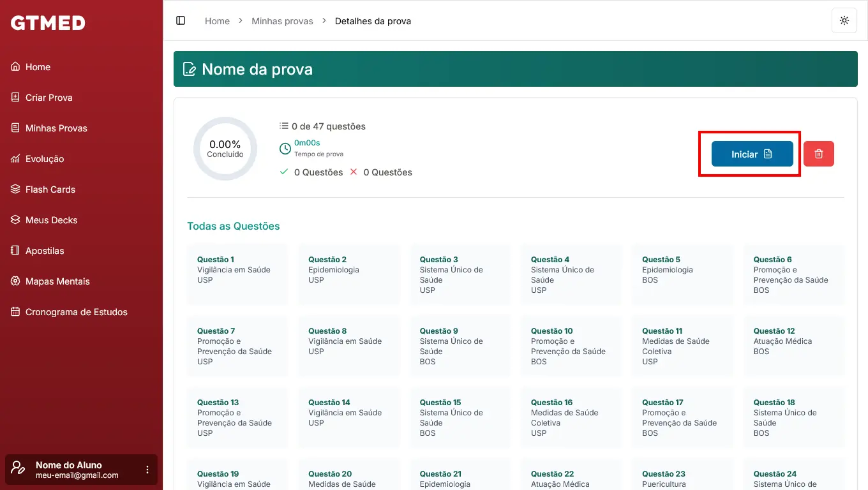868x490 pixels.
Task: Click the red trash delete icon button
Action: point(818,154)
